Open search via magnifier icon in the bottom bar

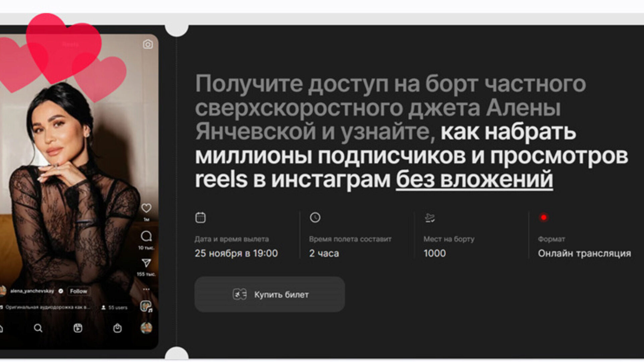click(x=38, y=328)
